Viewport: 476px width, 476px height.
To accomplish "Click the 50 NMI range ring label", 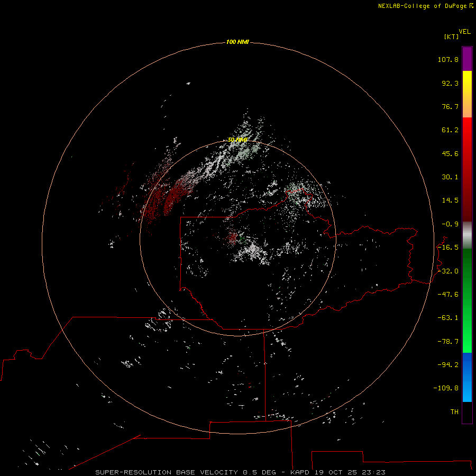I will tap(237, 140).
